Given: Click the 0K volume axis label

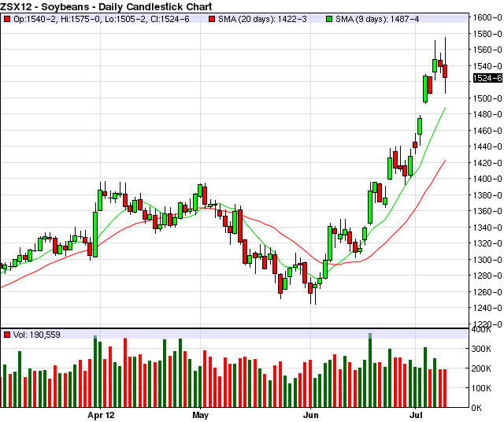Looking at the screenshot, I should coord(476,408).
